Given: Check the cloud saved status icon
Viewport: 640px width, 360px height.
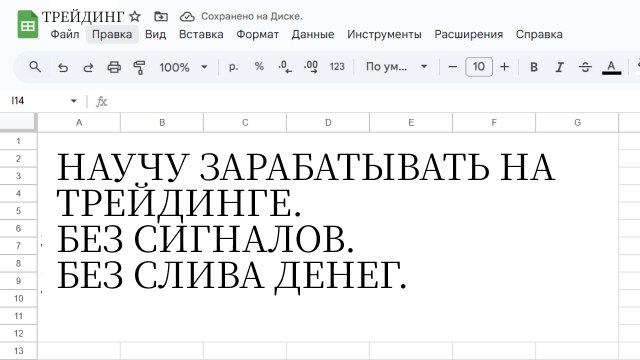Looking at the screenshot, I should click(187, 16).
